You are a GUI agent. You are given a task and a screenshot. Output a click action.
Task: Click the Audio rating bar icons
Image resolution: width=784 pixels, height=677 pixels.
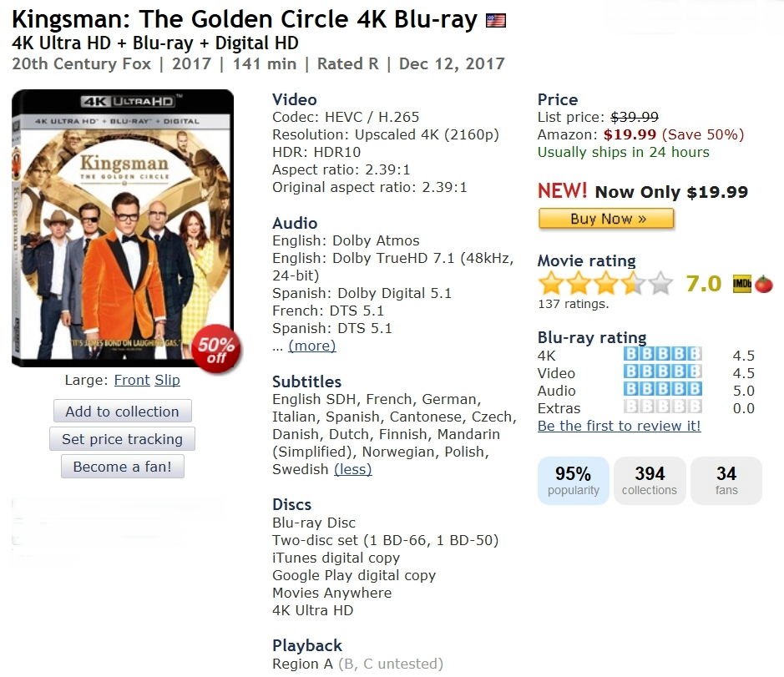tap(663, 390)
